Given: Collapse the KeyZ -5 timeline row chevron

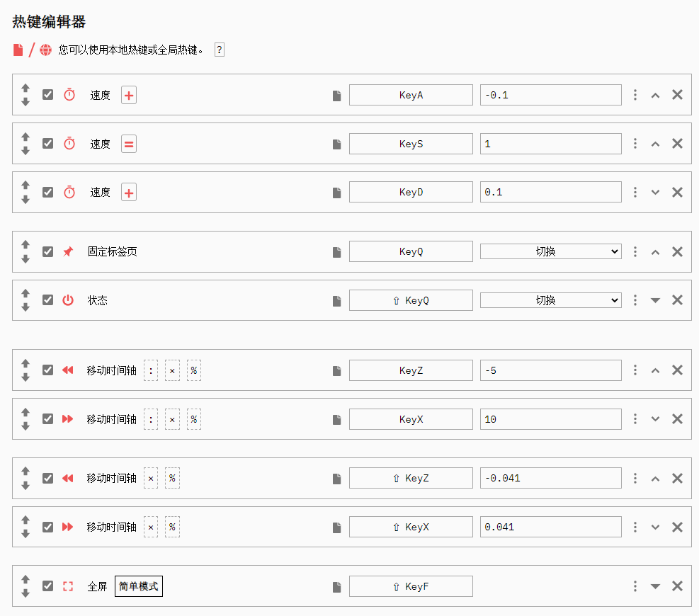Looking at the screenshot, I should [655, 370].
